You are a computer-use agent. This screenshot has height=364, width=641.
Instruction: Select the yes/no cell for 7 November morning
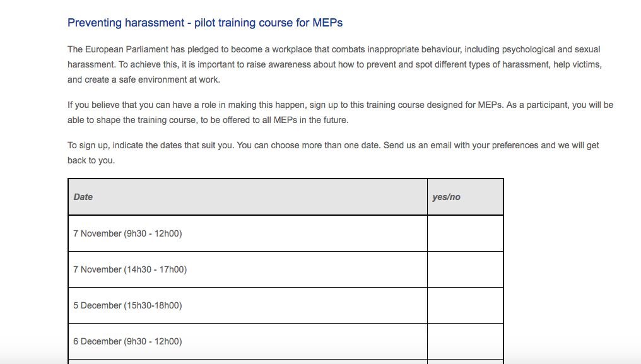coord(465,233)
